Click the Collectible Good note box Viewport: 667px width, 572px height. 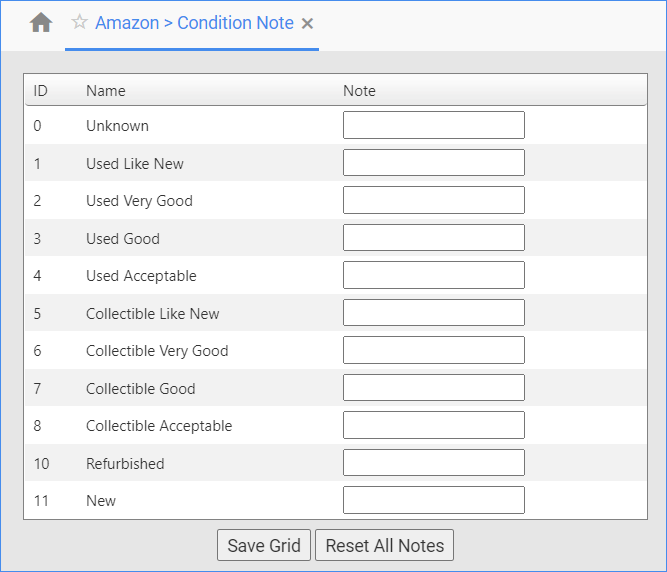433,388
